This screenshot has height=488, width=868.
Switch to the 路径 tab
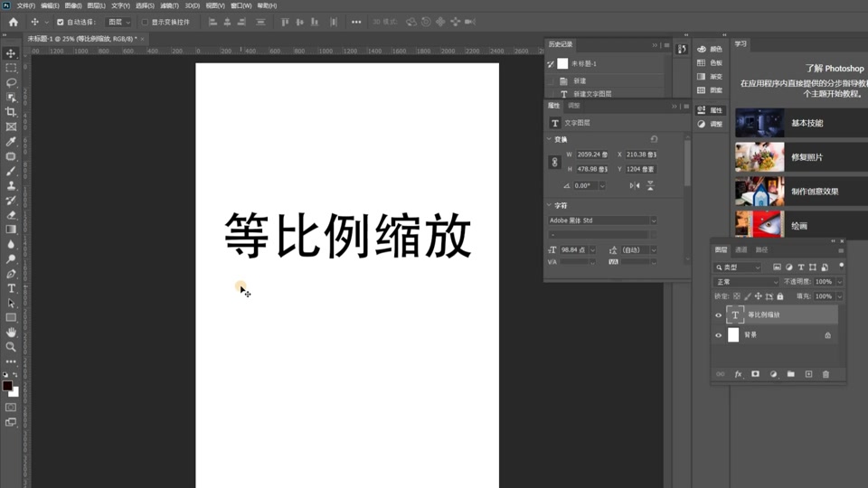tap(761, 250)
